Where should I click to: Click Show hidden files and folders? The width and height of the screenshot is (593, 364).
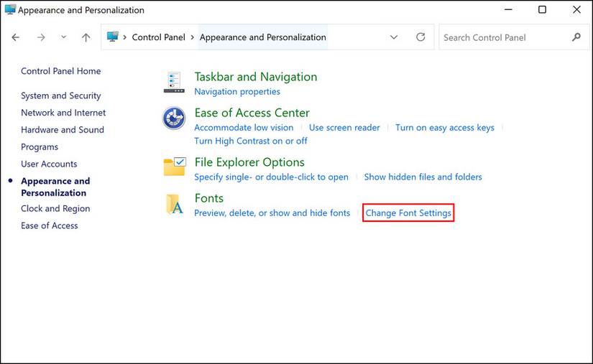pos(423,177)
